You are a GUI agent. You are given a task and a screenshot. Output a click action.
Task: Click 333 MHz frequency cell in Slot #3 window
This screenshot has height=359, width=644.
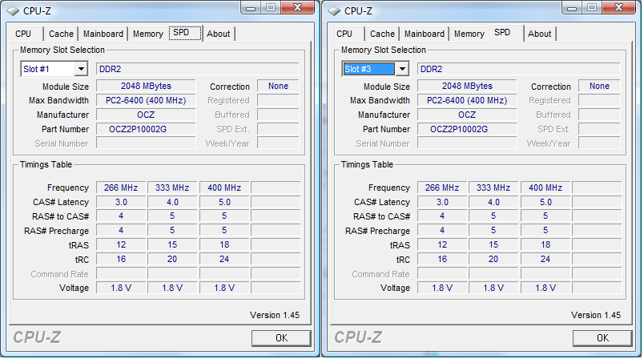pos(493,188)
